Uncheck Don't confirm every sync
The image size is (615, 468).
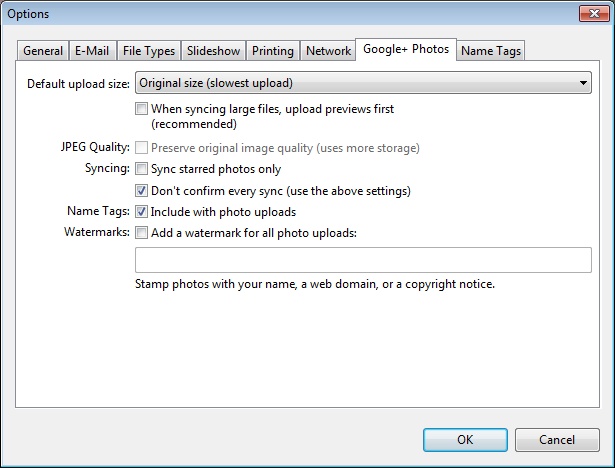click(x=142, y=190)
